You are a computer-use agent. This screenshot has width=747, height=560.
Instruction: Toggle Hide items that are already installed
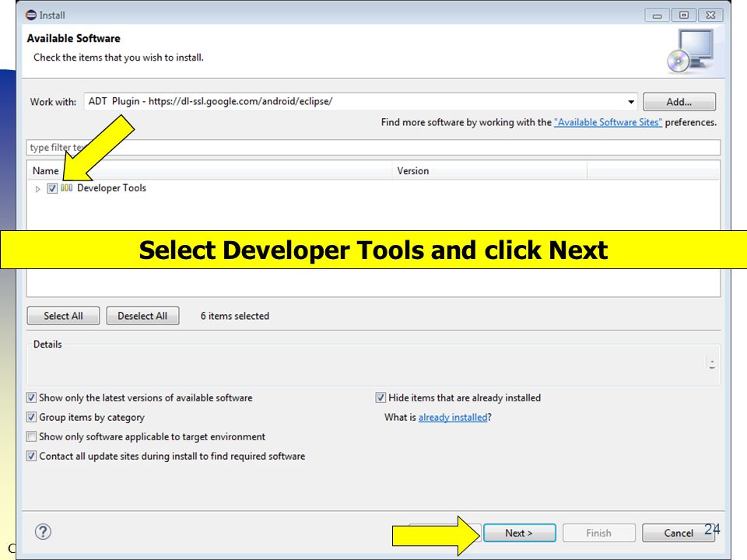click(381, 397)
